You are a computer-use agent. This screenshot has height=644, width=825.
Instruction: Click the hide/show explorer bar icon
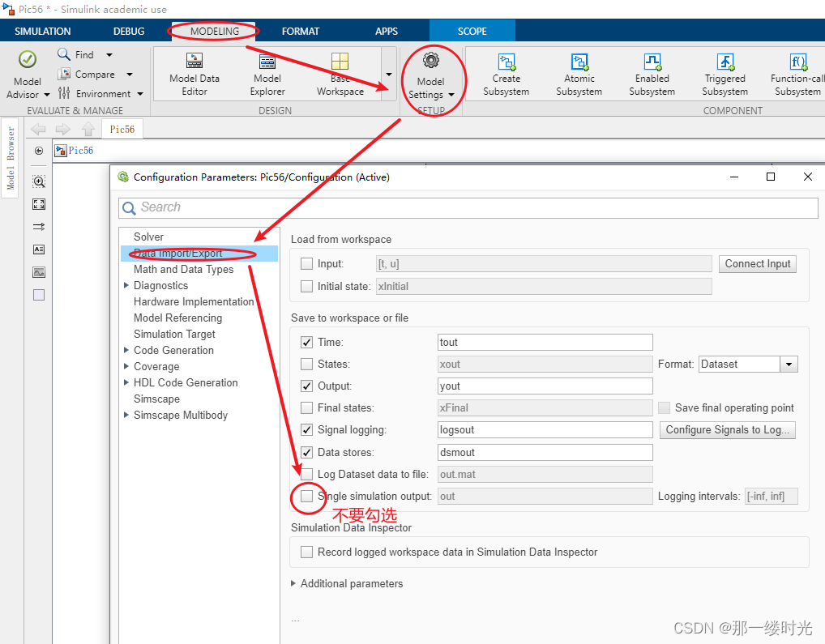coord(39,151)
